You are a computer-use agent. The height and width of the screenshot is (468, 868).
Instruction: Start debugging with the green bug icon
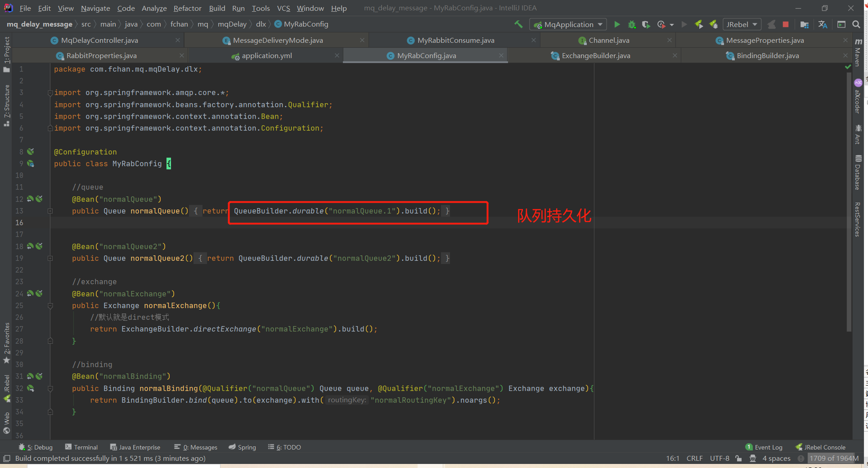point(632,24)
